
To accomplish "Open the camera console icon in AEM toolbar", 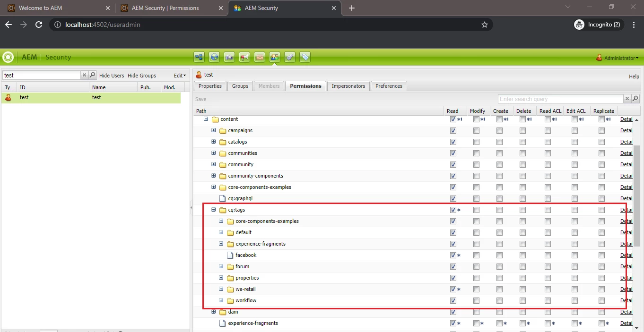I will coord(229,57).
